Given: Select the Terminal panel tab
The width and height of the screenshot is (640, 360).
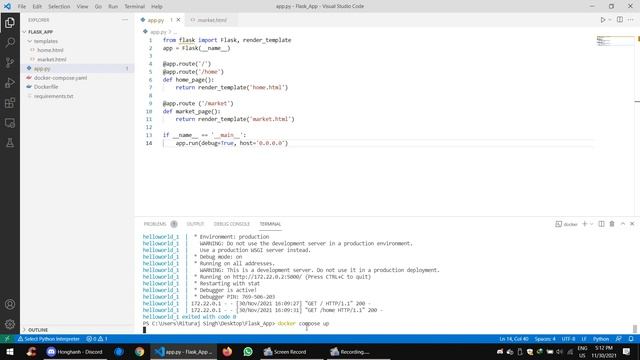Looking at the screenshot, I should tap(270, 224).
